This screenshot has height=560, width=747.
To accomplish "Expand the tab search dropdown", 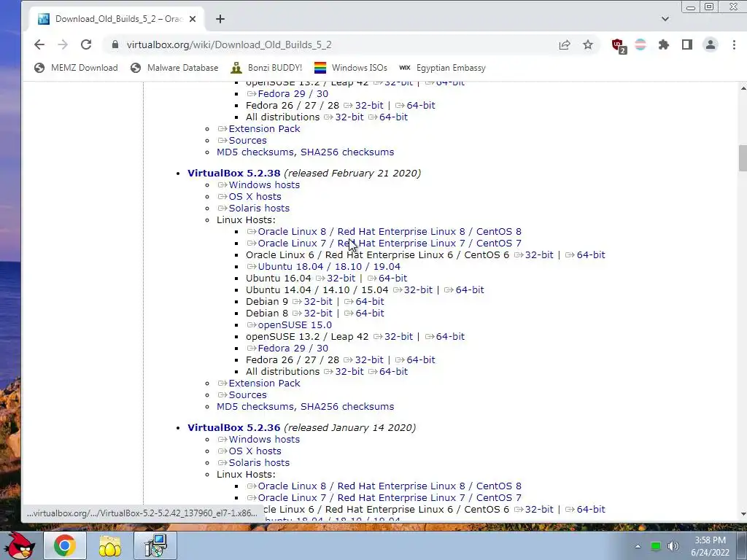I will tap(665, 19).
